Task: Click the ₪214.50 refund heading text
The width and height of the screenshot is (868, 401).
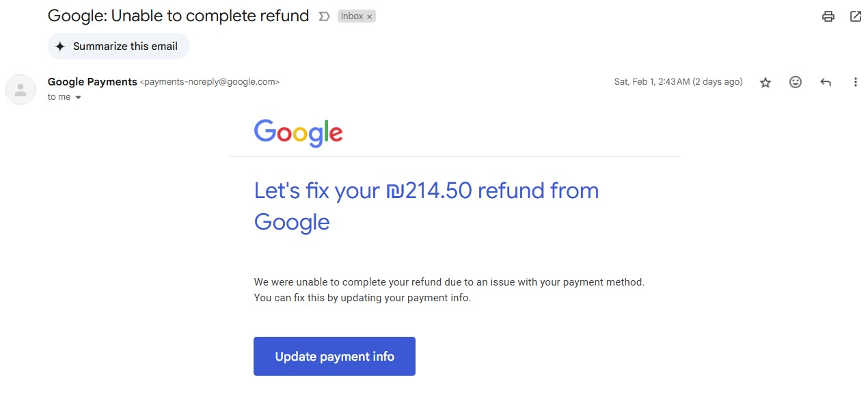Action: click(426, 191)
